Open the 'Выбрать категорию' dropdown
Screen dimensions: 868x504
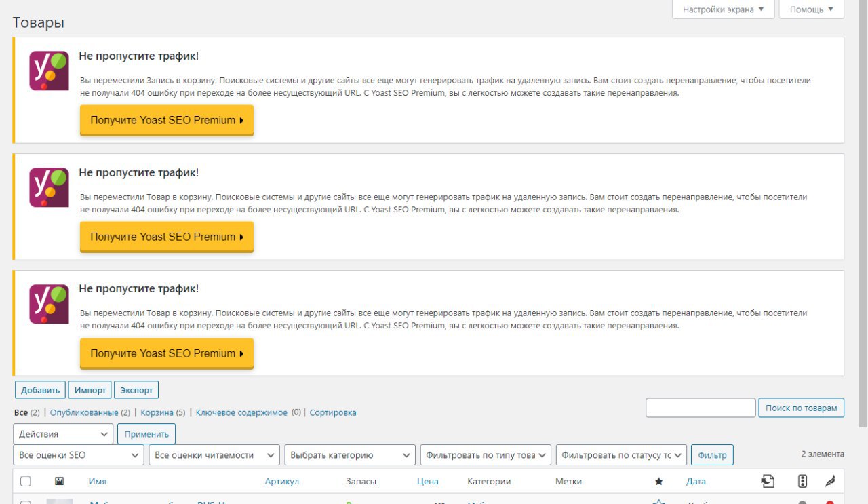(x=350, y=455)
